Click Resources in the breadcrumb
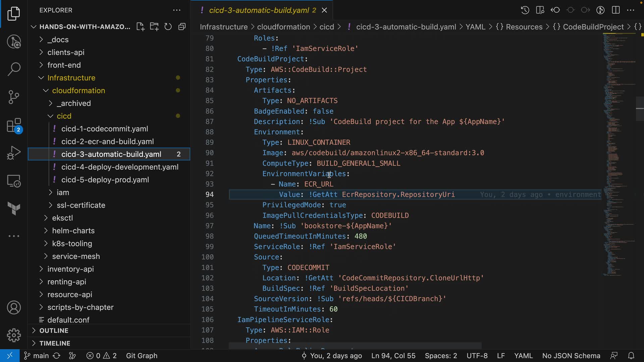This screenshot has height=362, width=644. tap(524, 27)
